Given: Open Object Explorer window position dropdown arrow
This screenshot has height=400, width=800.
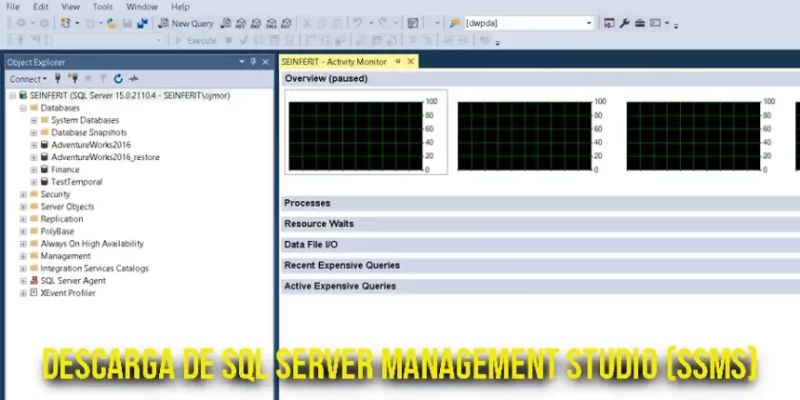Looking at the screenshot, I should pyautogui.click(x=242, y=62).
